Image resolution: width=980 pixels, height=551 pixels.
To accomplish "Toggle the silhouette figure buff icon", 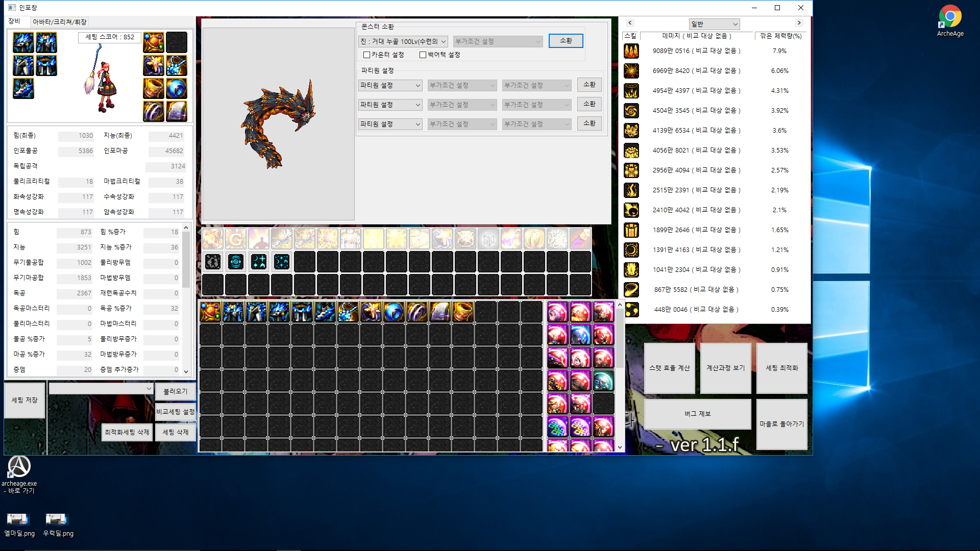I will 258,239.
